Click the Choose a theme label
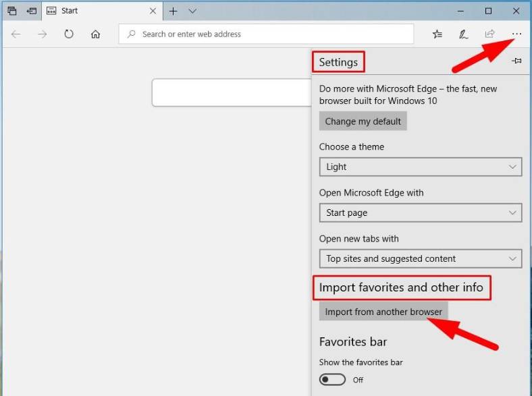The width and height of the screenshot is (532, 396). (x=352, y=147)
